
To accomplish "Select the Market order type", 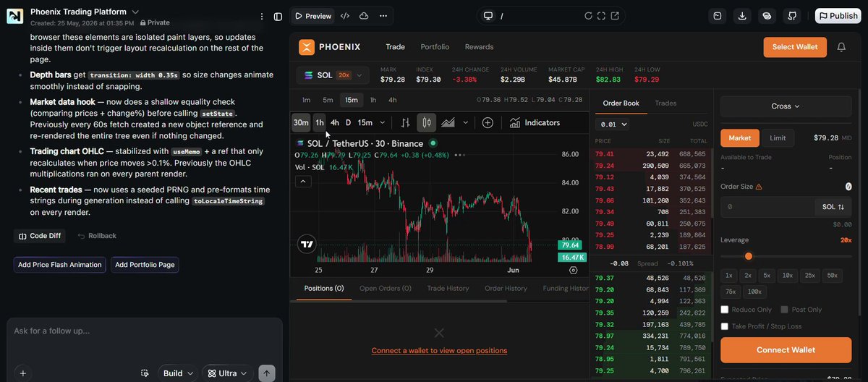I will [740, 137].
